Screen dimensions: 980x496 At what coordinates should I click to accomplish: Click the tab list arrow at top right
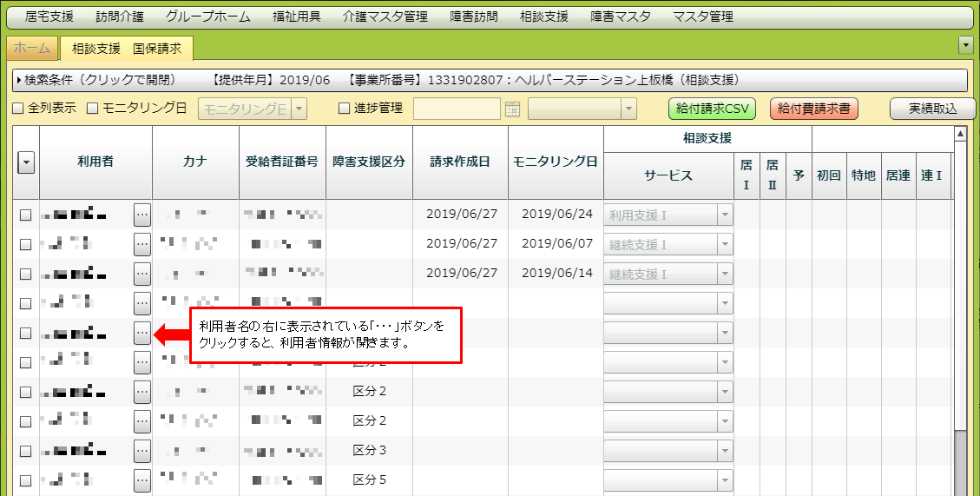coord(964,45)
